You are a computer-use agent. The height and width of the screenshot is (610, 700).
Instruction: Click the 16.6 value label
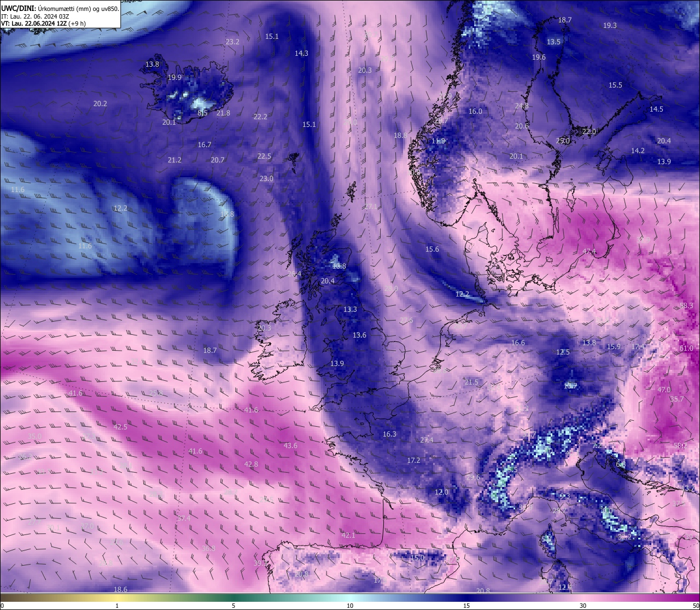(518, 343)
